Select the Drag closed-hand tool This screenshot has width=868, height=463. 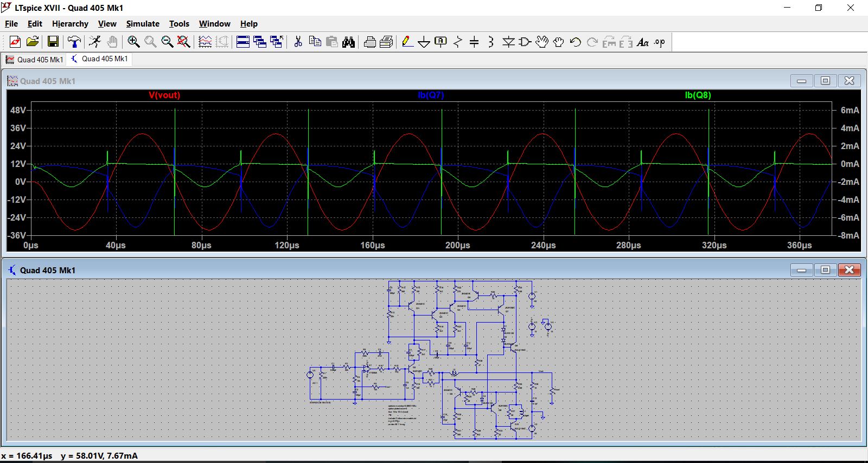[x=559, y=42]
